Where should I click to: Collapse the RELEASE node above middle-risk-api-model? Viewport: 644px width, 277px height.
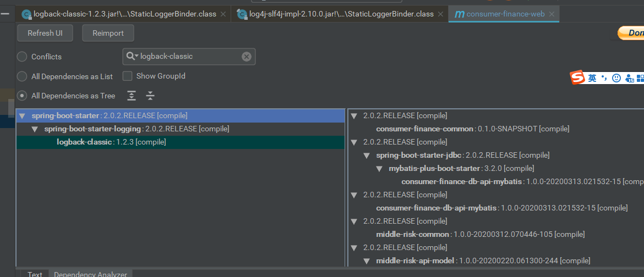point(353,248)
